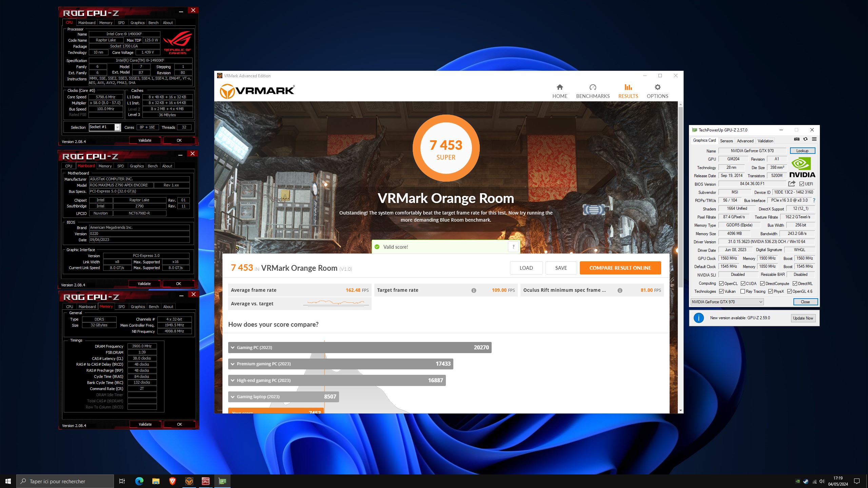The width and height of the screenshot is (868, 488).
Task: Toggle OpenCL checkbox in GPU-Z
Action: pos(721,284)
